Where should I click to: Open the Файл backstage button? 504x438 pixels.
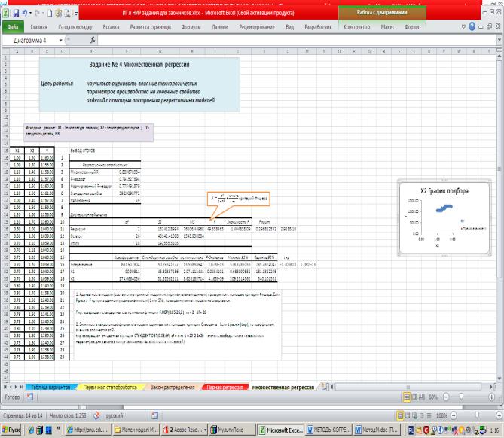point(13,26)
